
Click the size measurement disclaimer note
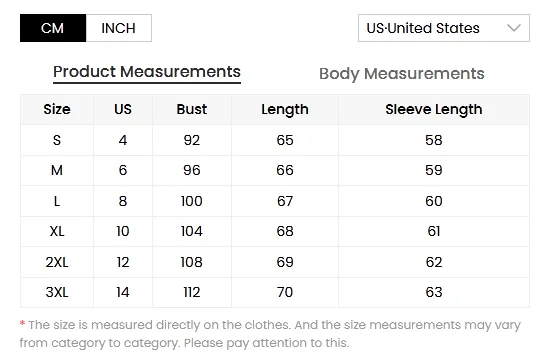click(x=270, y=334)
